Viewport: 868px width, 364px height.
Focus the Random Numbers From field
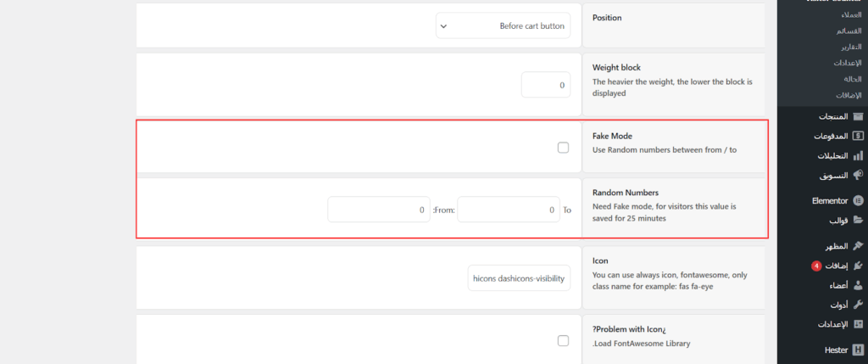pyautogui.click(x=378, y=210)
